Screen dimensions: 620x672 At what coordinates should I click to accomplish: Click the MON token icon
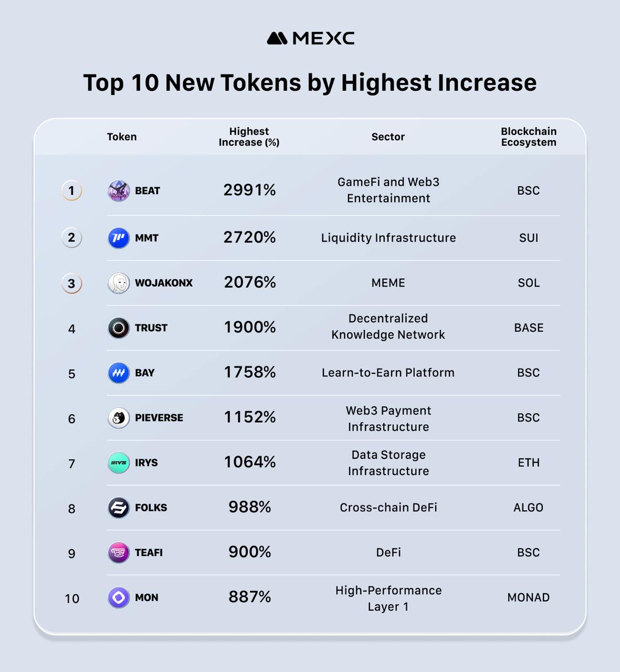[119, 597]
